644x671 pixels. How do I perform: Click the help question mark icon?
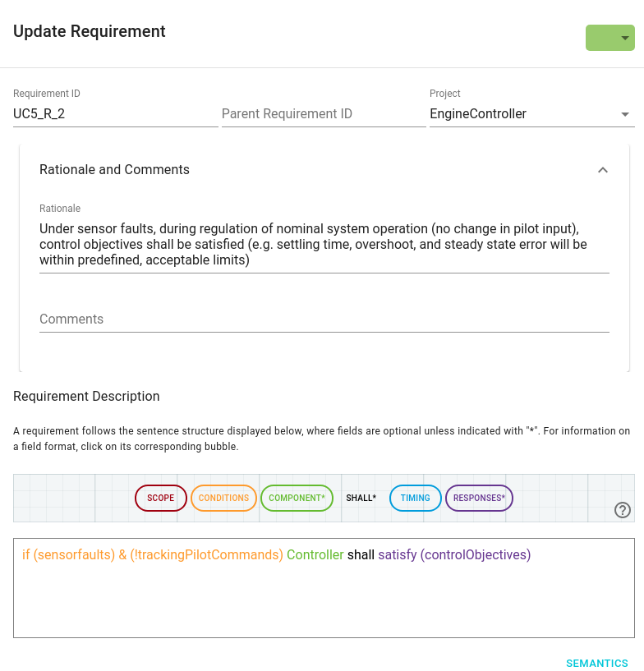(623, 510)
